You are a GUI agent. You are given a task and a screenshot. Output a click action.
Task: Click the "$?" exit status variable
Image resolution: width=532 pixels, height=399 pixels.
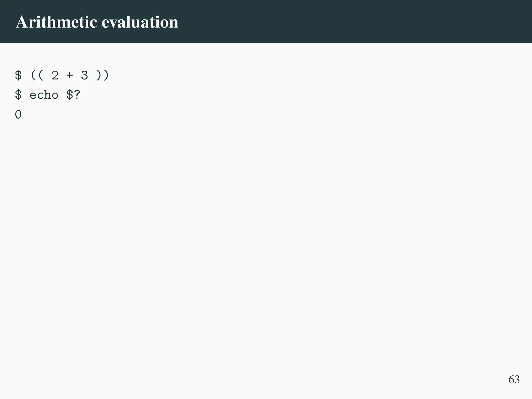point(73,95)
